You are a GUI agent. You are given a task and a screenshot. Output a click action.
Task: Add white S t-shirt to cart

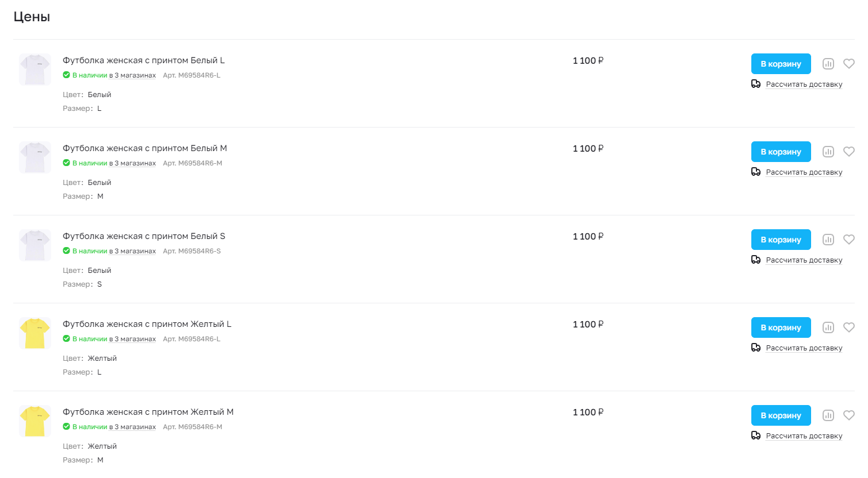pyautogui.click(x=781, y=240)
